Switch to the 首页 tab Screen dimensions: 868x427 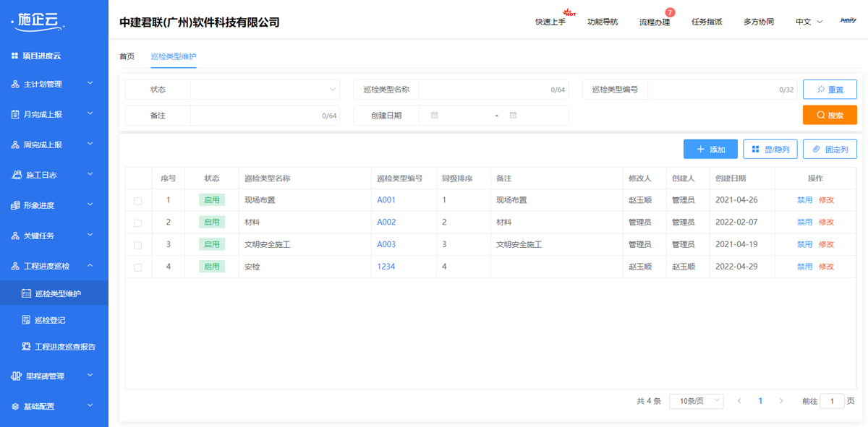point(127,56)
